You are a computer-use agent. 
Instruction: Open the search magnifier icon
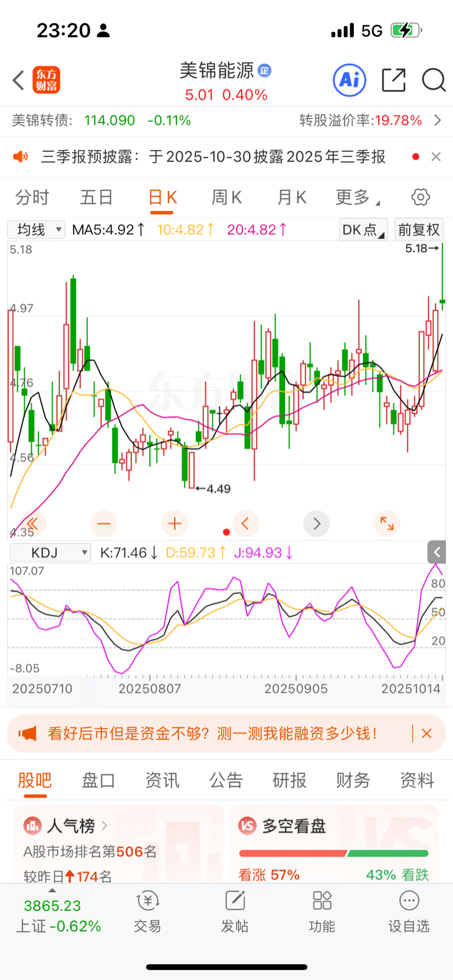coord(434,80)
